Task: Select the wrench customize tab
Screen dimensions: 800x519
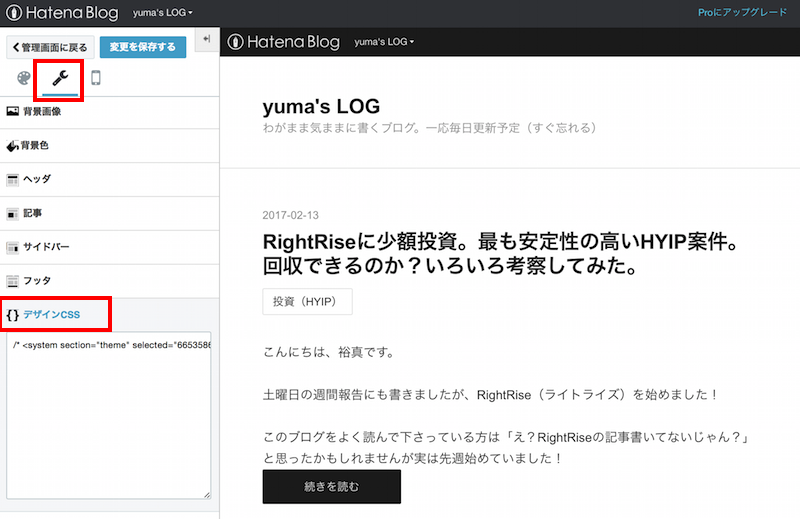Action: point(60,78)
